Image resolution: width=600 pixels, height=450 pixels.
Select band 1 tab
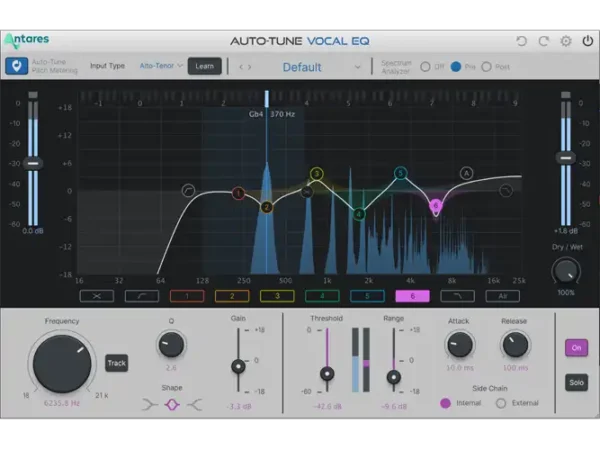[187, 296]
